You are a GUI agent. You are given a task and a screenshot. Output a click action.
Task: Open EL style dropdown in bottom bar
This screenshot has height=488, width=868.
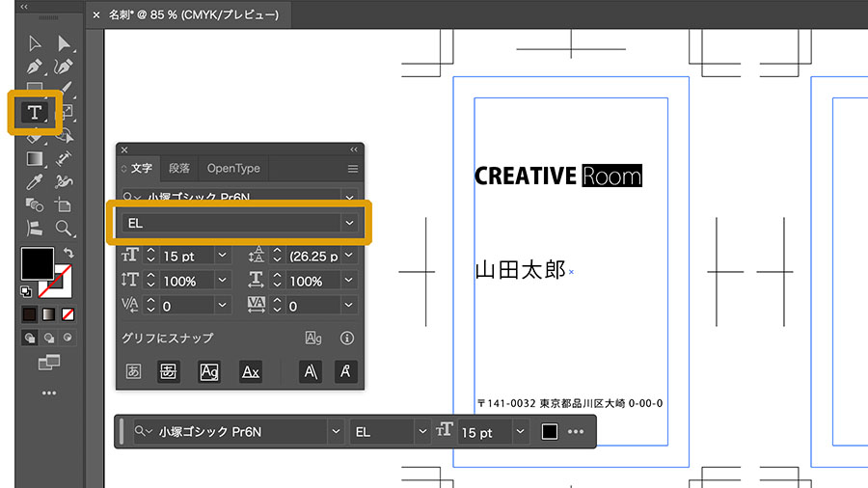(422, 431)
